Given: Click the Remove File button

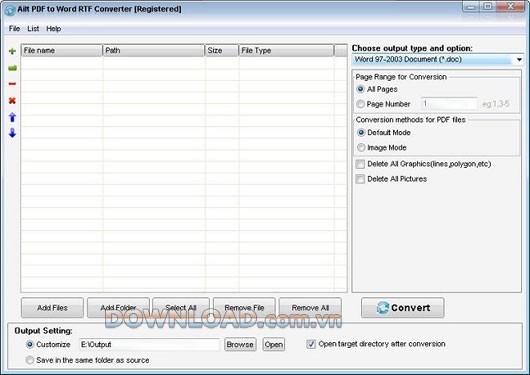Looking at the screenshot, I should click(x=244, y=308).
